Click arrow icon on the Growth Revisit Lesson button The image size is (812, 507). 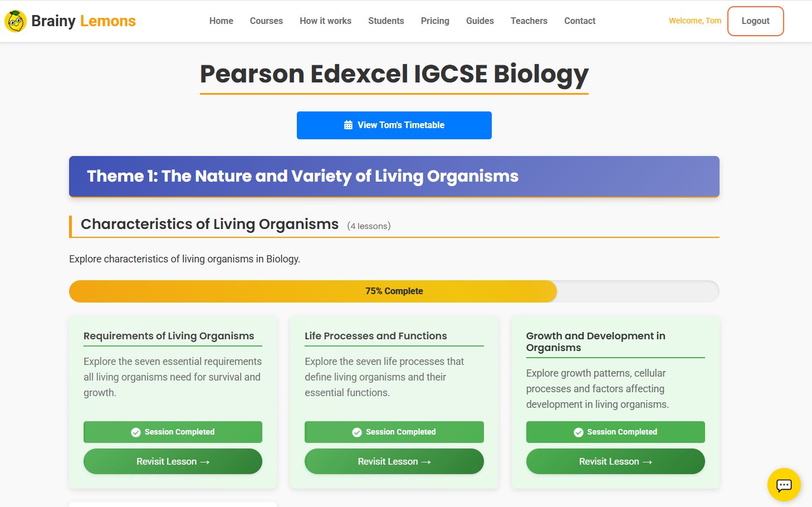tap(647, 462)
